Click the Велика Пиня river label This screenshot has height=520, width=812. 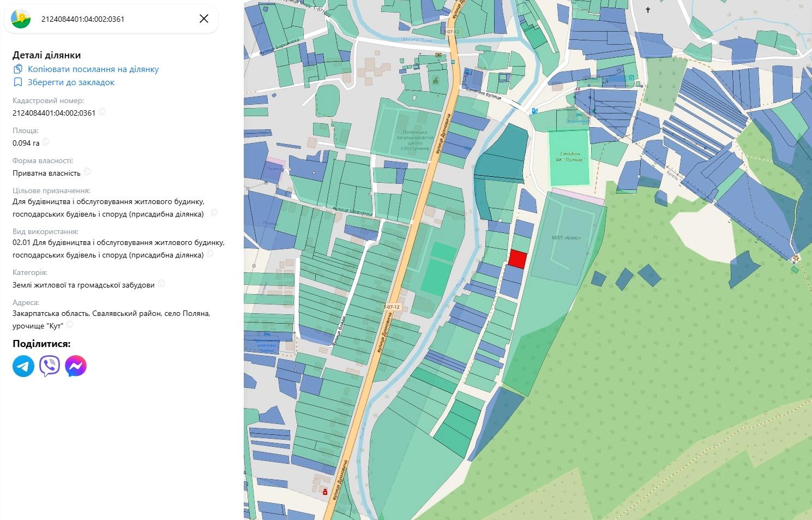click(x=416, y=40)
